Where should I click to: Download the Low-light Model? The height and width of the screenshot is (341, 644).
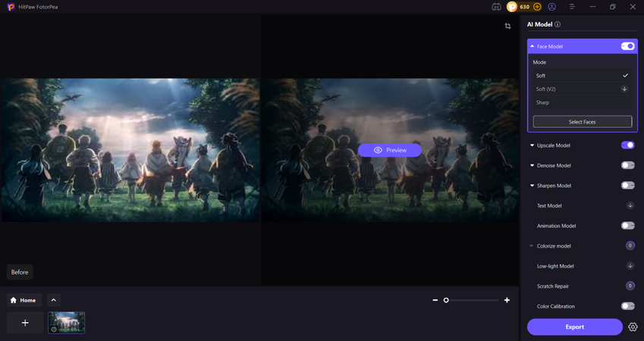click(630, 266)
